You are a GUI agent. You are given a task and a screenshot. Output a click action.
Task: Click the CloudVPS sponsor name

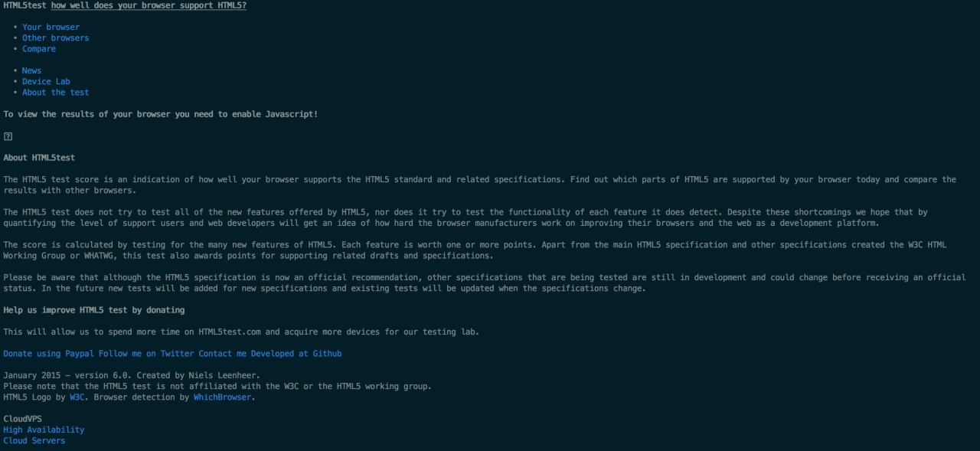pyautogui.click(x=22, y=419)
